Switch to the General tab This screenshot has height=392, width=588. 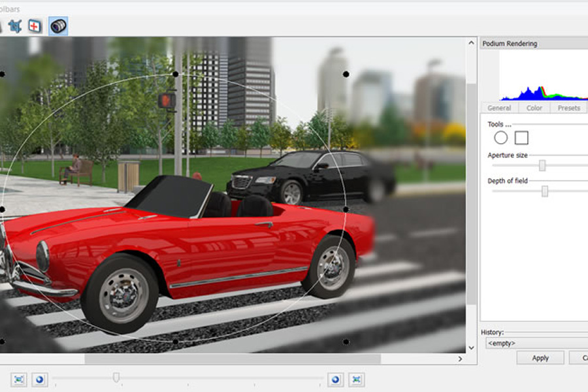[x=499, y=108]
